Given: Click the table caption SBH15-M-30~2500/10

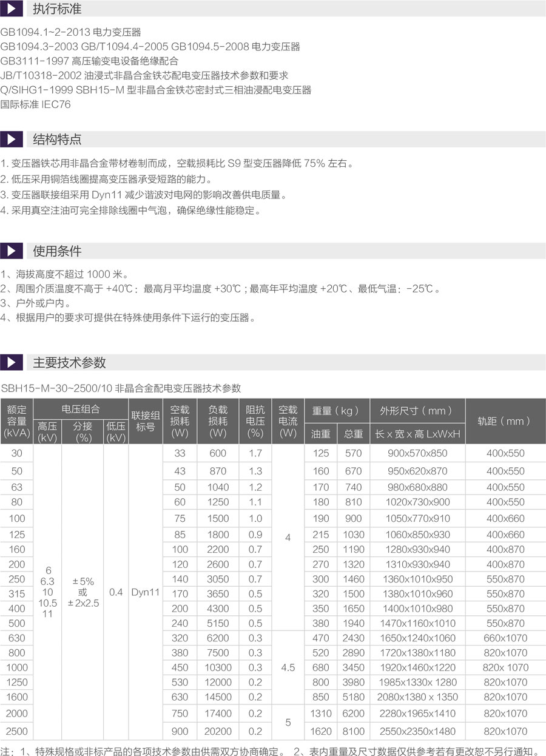Looking at the screenshot, I should pos(121,388).
